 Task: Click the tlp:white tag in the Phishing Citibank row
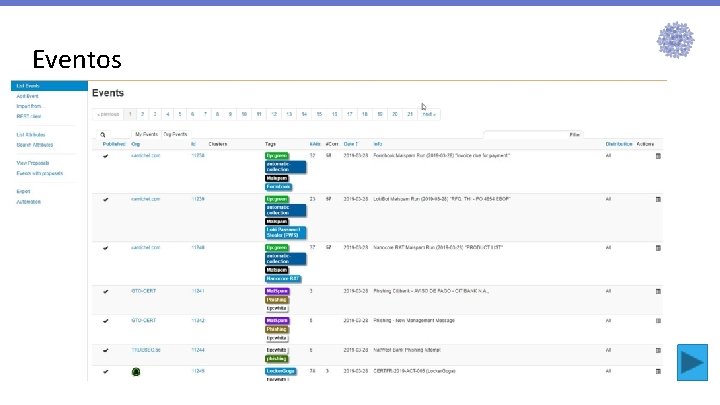click(277, 309)
